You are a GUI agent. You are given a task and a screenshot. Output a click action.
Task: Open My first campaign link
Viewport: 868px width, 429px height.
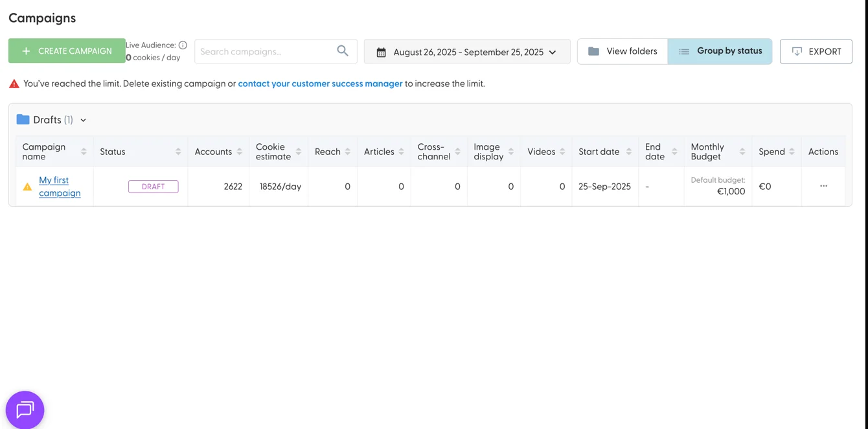click(60, 187)
